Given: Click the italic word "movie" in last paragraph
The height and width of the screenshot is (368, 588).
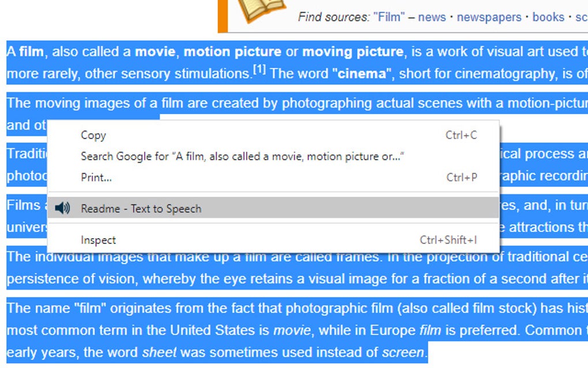Looking at the screenshot, I should pyautogui.click(x=291, y=331).
